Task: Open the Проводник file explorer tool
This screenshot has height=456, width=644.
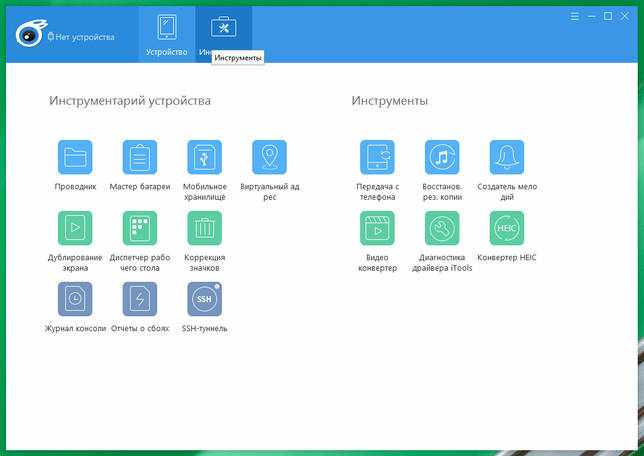Action: tap(75, 157)
